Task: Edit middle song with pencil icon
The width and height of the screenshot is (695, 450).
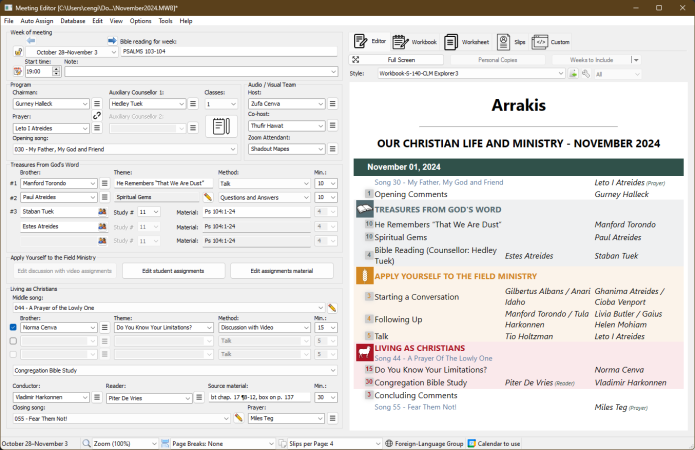Action: pos(332,308)
